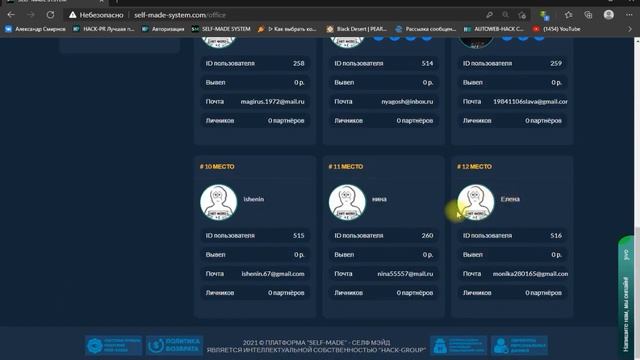Add this page to favorites

522,15
